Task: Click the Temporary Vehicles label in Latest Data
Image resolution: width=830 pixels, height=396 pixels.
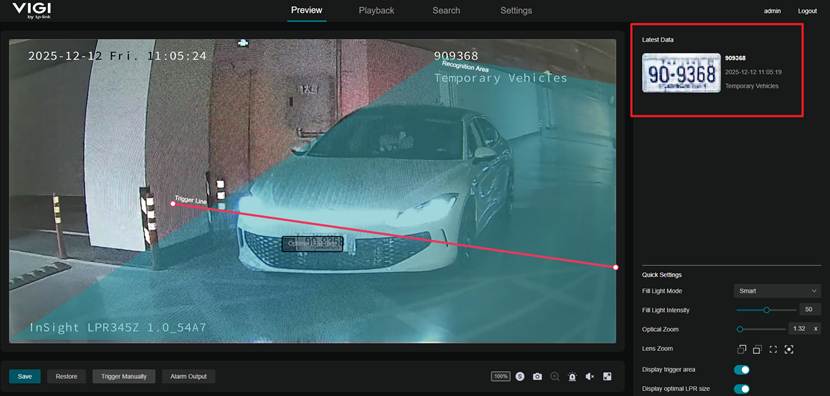Action: tap(752, 86)
